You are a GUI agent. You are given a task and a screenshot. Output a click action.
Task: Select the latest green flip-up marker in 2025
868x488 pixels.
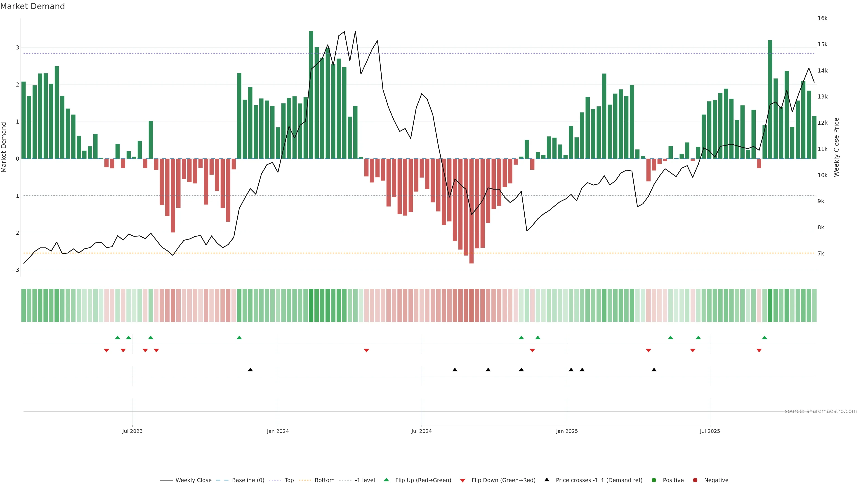point(764,338)
